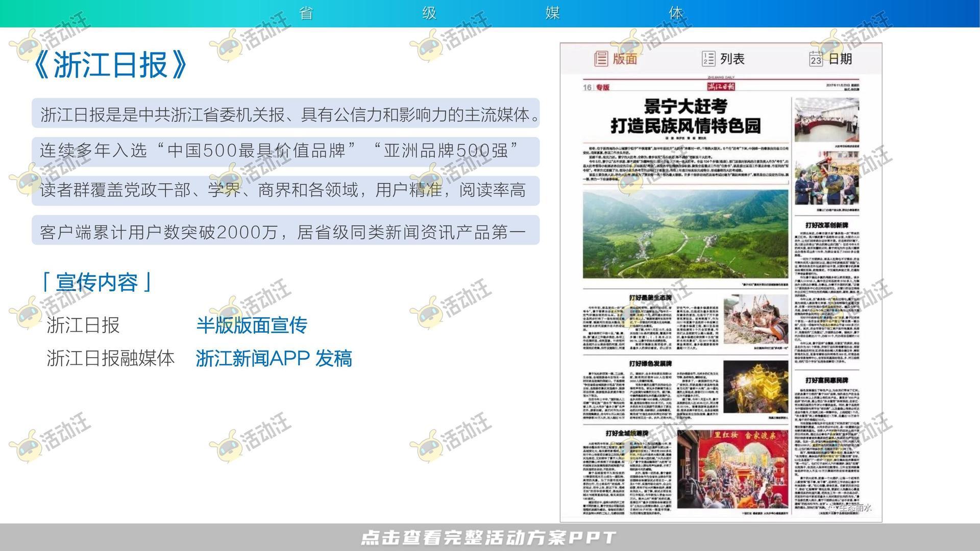Open the photo of women in traditional headdress
This screenshot has height=551, width=980.
[755, 320]
